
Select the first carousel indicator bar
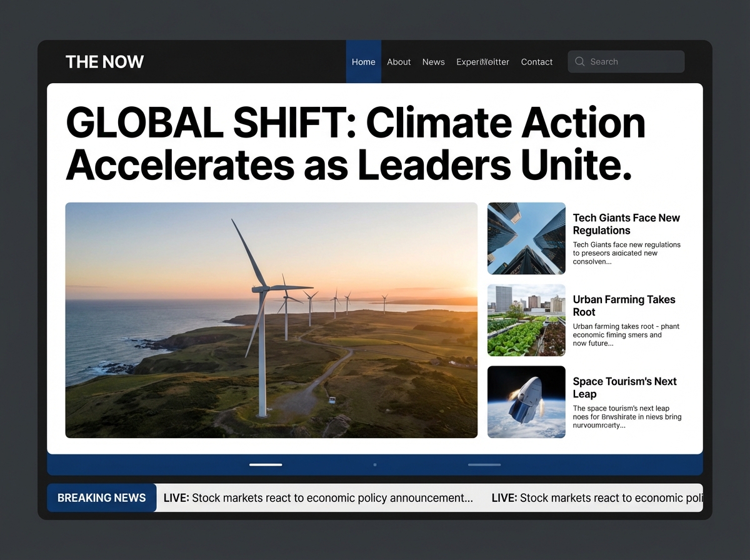click(x=265, y=464)
